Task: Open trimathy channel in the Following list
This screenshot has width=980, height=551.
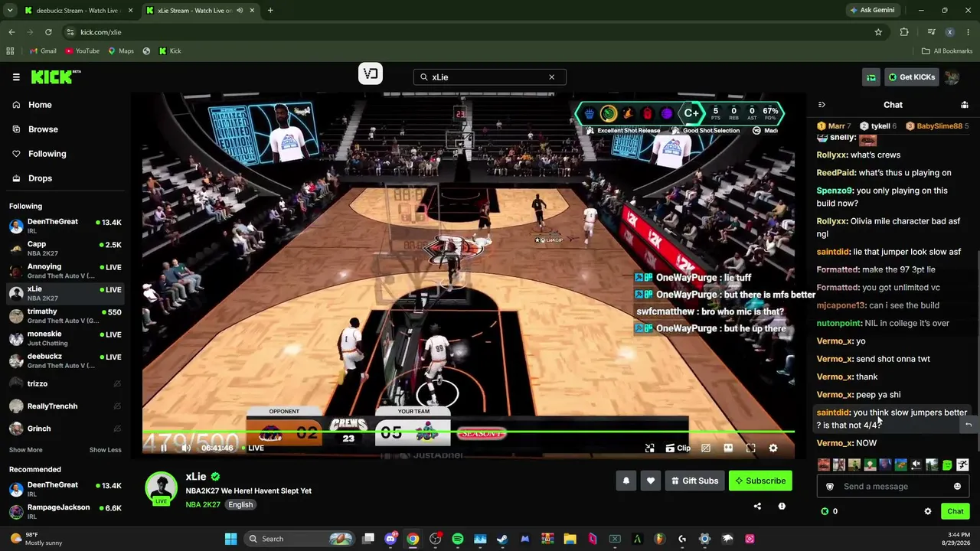Action: click(x=65, y=315)
